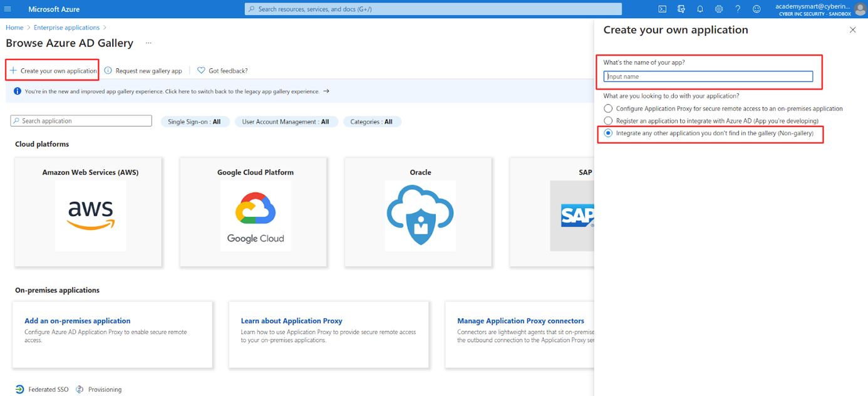The image size is (868, 396).
Task: Open the User Account Management filter
Action: tap(286, 122)
